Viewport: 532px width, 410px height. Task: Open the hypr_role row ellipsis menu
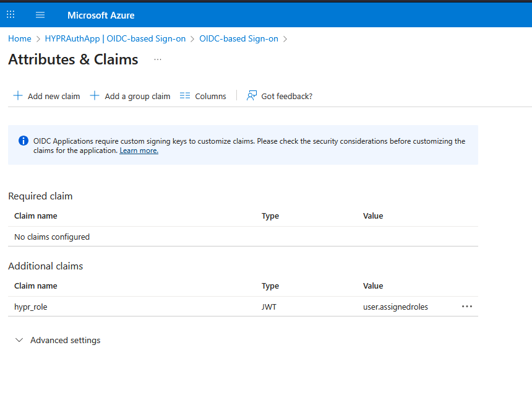point(467,307)
